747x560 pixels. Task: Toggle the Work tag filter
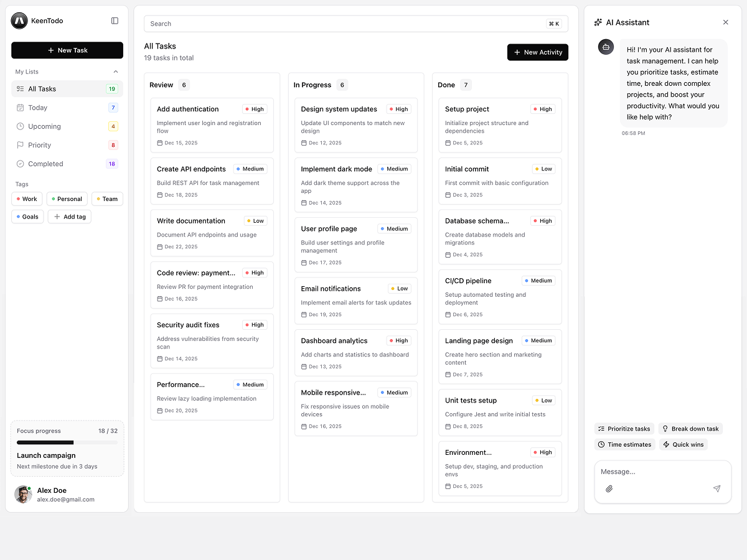(x=26, y=199)
